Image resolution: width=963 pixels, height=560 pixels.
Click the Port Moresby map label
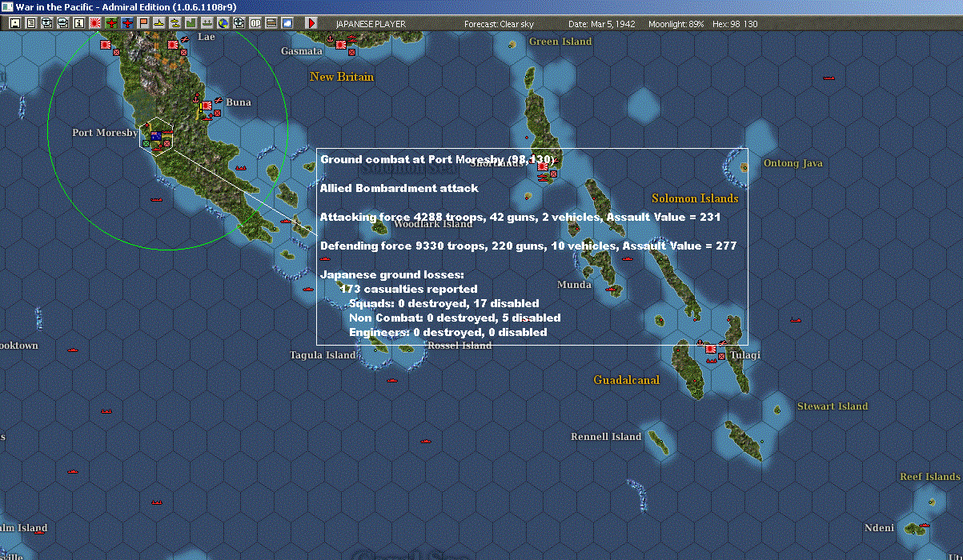(x=105, y=133)
